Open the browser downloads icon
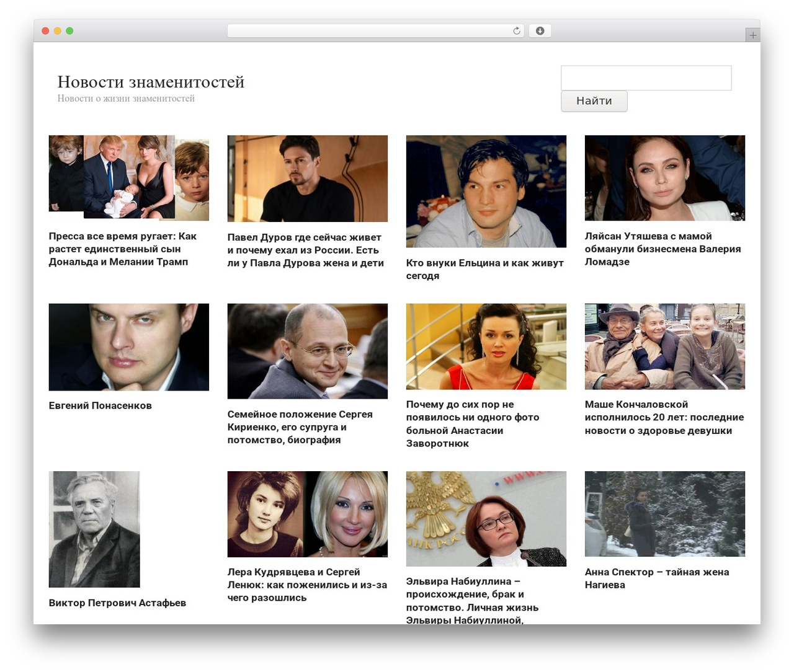 coord(540,31)
